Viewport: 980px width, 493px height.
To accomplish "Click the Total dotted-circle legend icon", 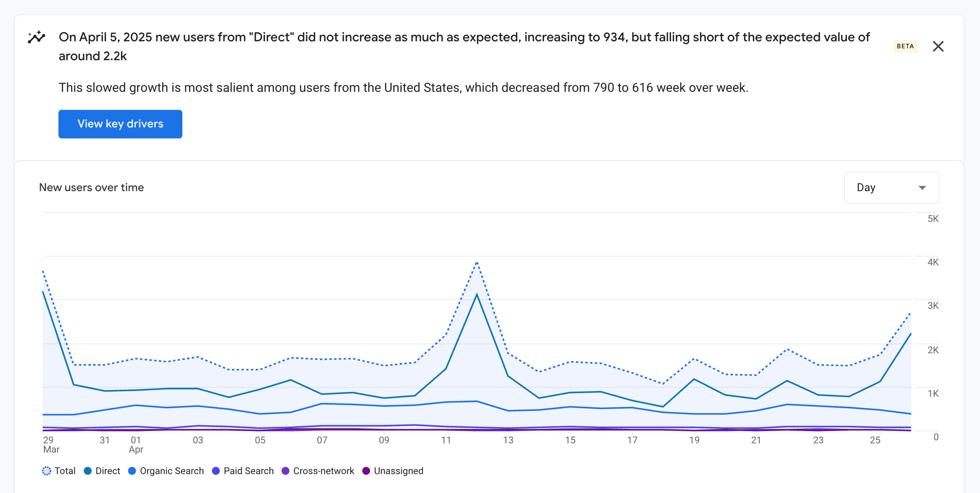I will 47,471.
